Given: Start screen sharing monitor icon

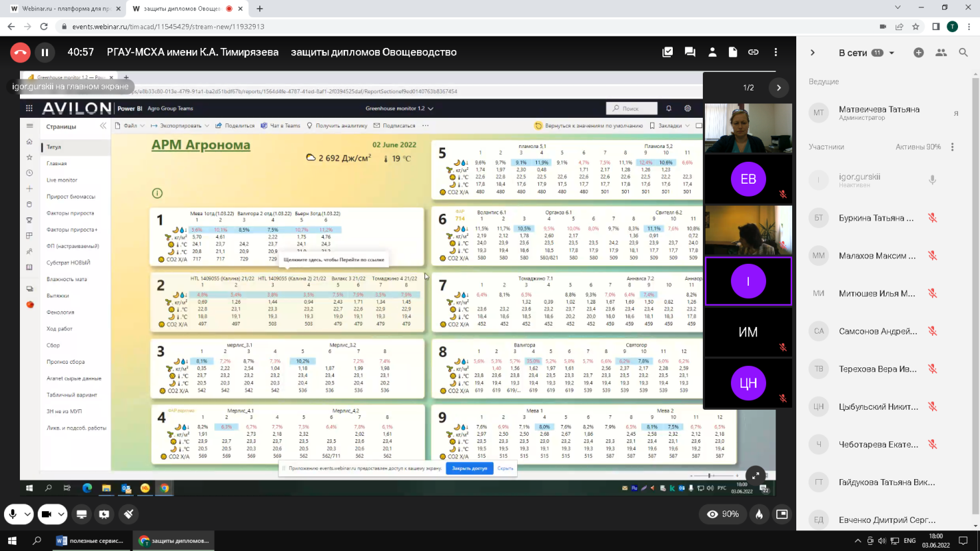Looking at the screenshot, I should point(82,514).
